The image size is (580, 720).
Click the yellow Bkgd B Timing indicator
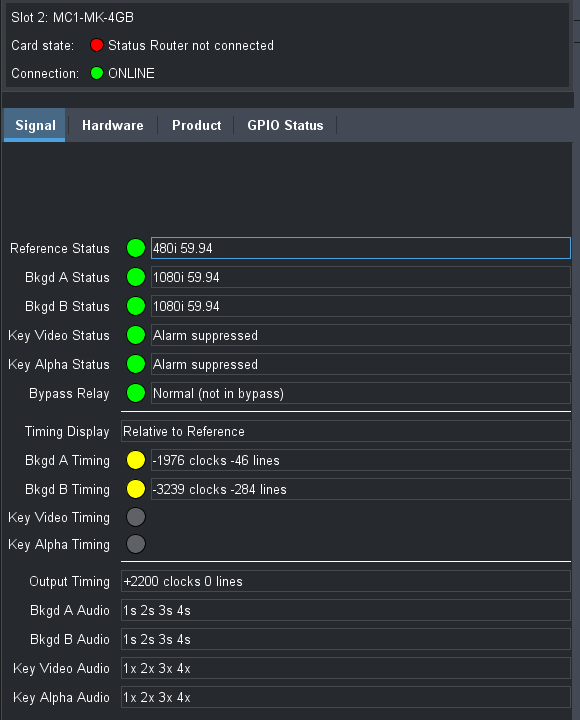136,489
